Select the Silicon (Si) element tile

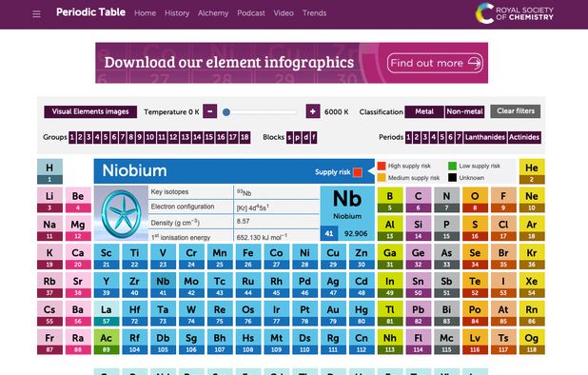(x=418, y=228)
